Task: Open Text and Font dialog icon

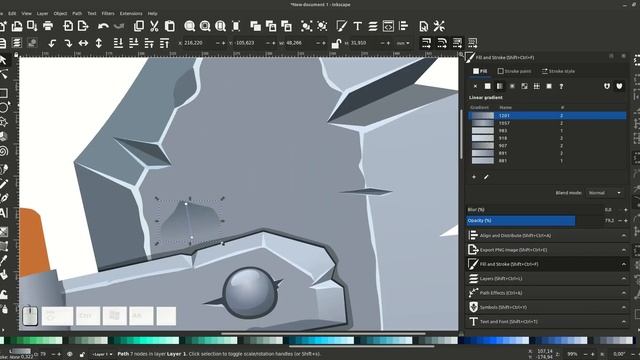Action: click(x=358, y=26)
